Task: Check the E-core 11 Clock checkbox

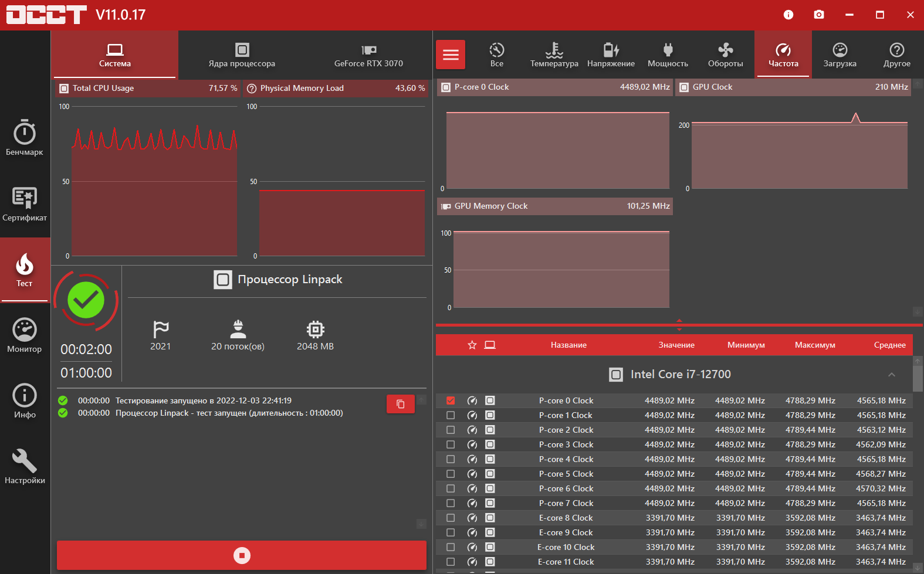Action: 451,562
